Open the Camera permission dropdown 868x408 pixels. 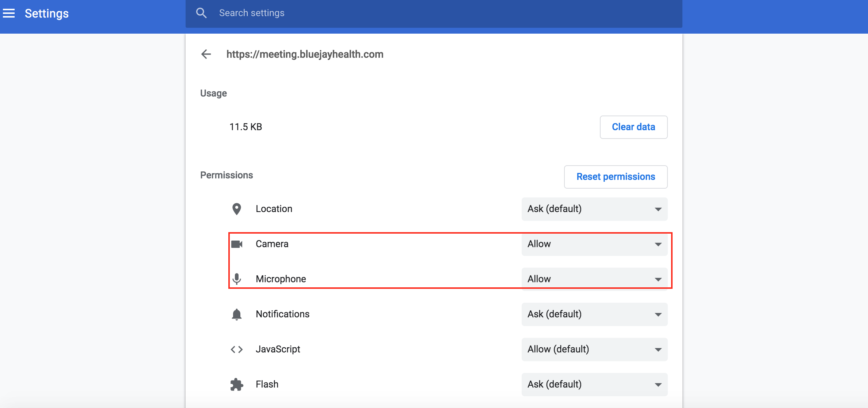(594, 244)
